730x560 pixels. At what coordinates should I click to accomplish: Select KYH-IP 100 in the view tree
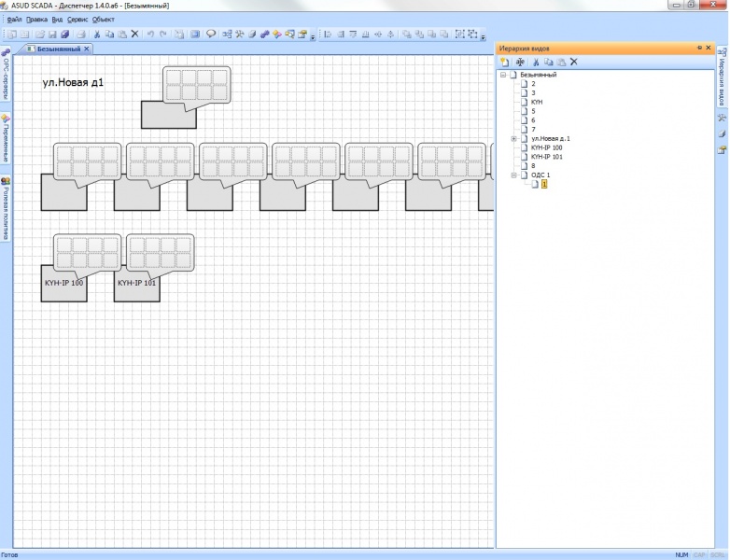[545, 147]
